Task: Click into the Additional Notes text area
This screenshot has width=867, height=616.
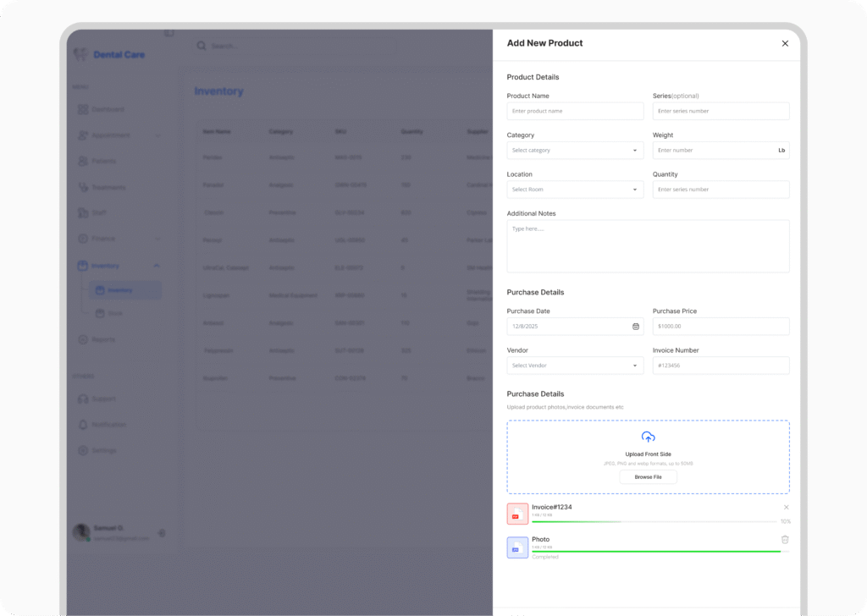Action: (648, 246)
